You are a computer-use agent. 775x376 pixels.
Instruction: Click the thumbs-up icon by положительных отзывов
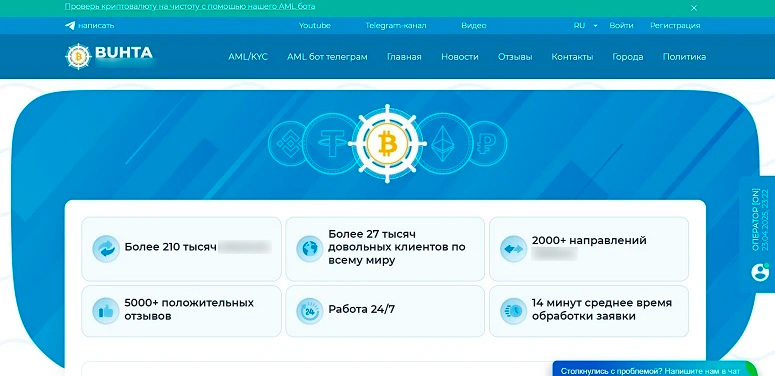[x=106, y=311]
